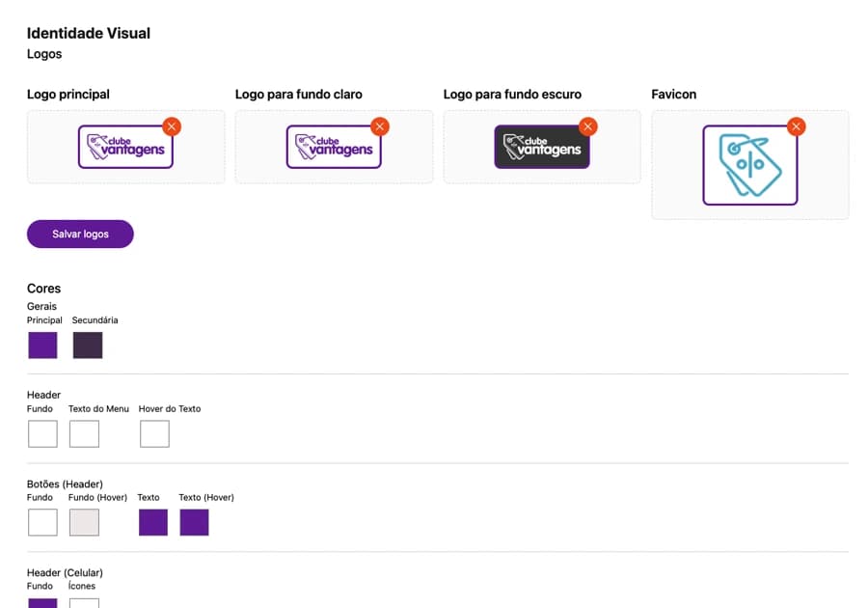Save logos with Salvar logos button
868x608 pixels.
(x=80, y=235)
